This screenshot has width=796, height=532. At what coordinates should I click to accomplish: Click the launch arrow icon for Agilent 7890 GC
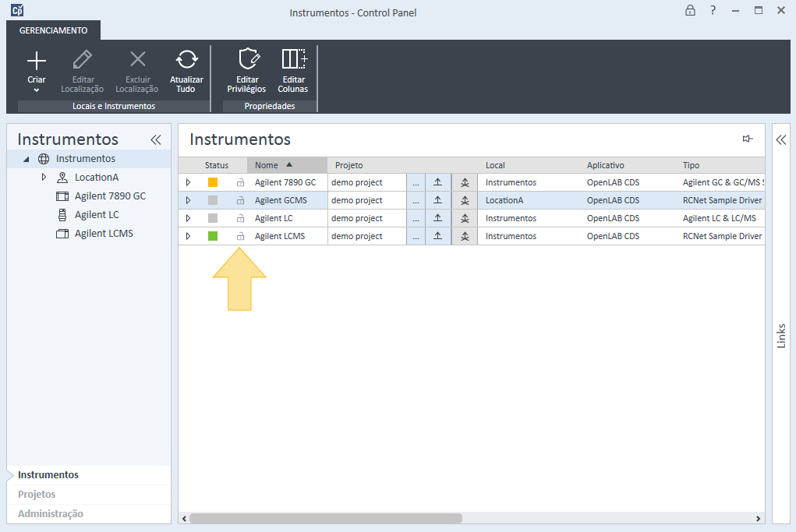tap(438, 182)
